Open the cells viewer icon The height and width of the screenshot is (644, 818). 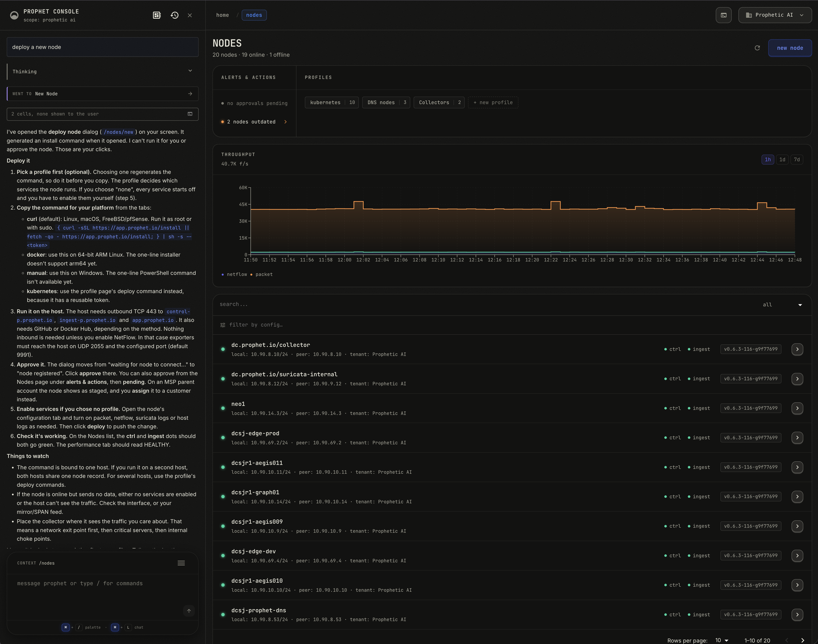point(190,114)
